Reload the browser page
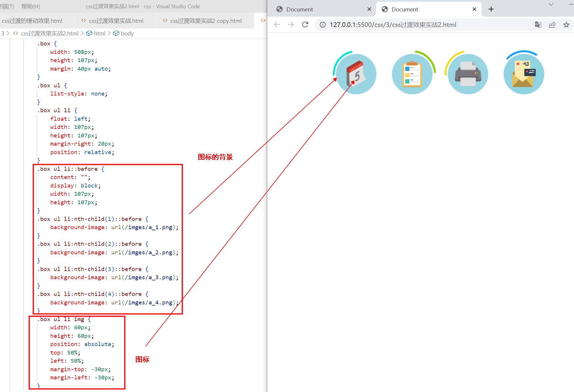574x392 pixels. [x=305, y=25]
